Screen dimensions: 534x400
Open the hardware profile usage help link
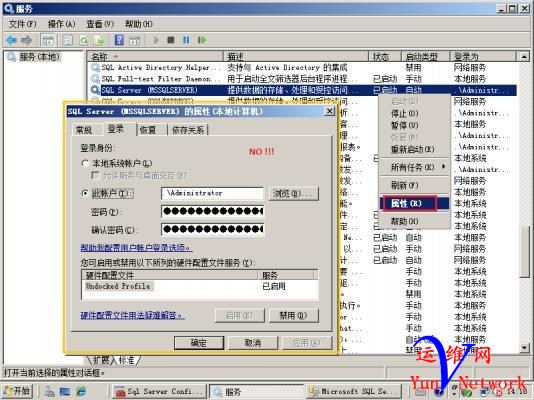(x=132, y=316)
